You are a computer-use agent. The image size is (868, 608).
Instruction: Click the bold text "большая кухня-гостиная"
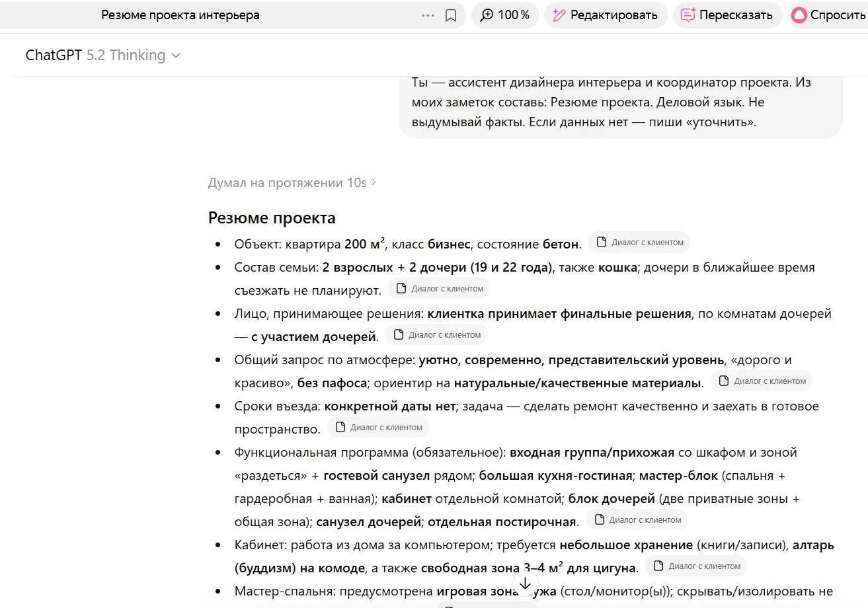[x=556, y=475]
